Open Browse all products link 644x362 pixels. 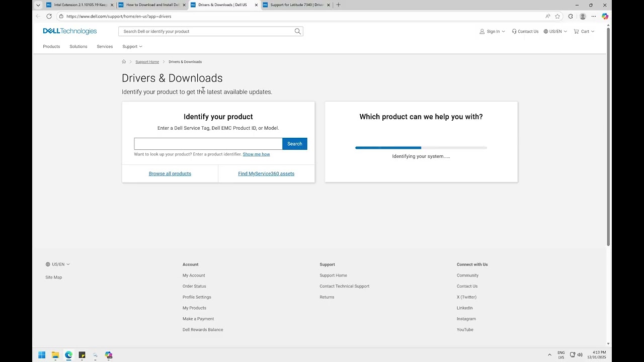tap(170, 173)
